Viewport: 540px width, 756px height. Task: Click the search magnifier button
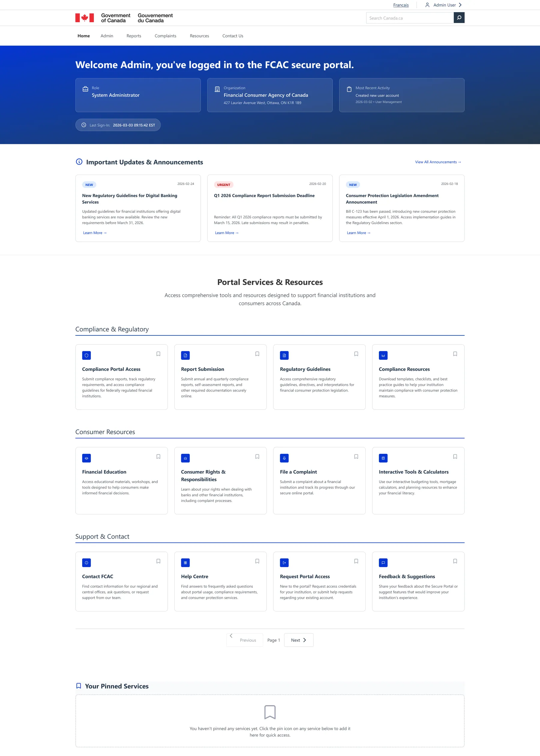coord(459,18)
